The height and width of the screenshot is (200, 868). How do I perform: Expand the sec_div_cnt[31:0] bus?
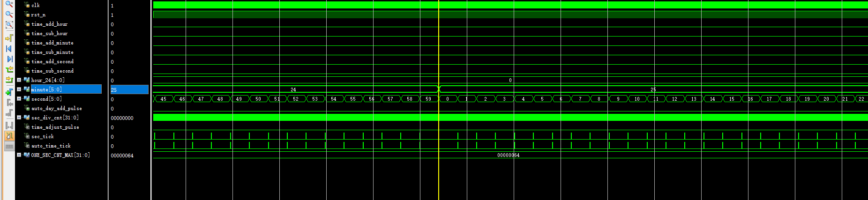point(19,118)
